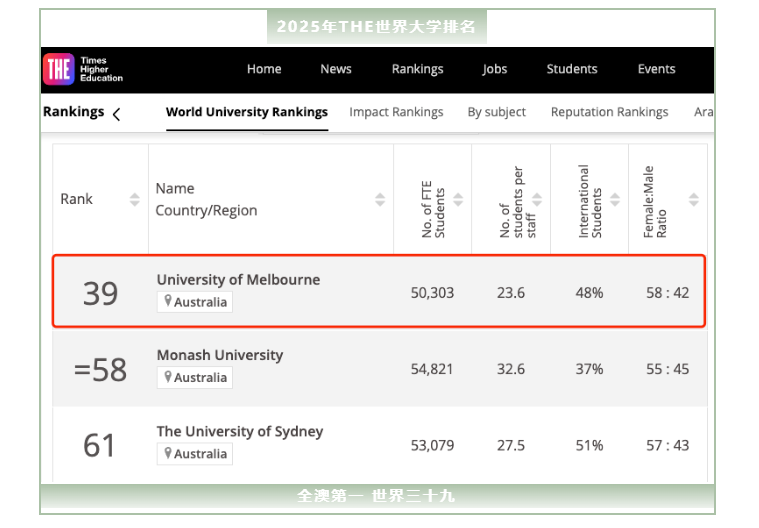This screenshot has width=759, height=528.
Task: Click the staff ratio value 32.6
Action: [511, 369]
